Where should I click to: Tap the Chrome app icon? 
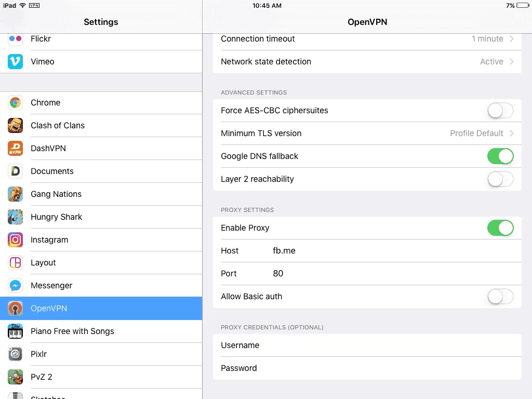[15, 102]
